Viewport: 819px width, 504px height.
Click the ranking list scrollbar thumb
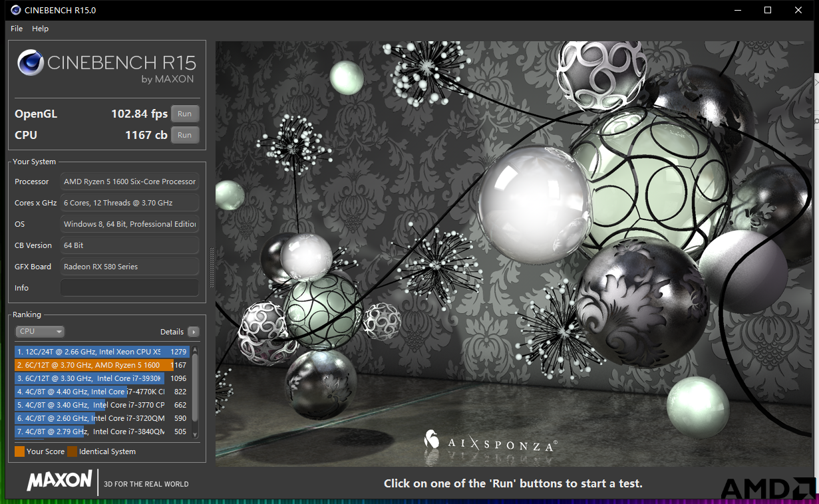pos(195,387)
